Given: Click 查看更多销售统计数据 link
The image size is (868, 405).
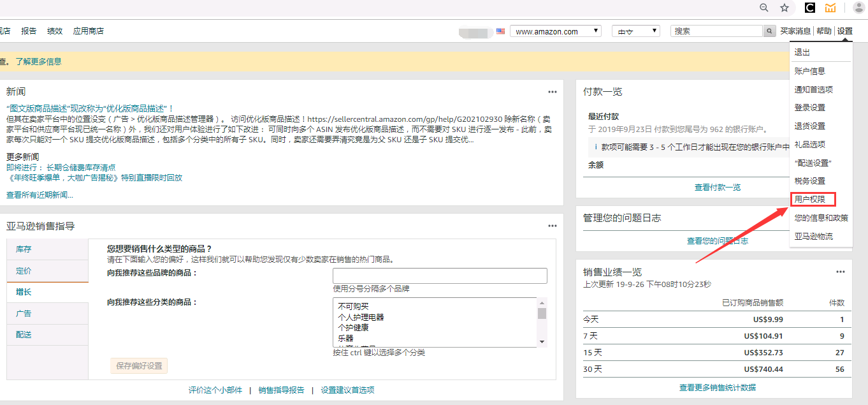Looking at the screenshot, I should [x=718, y=387].
